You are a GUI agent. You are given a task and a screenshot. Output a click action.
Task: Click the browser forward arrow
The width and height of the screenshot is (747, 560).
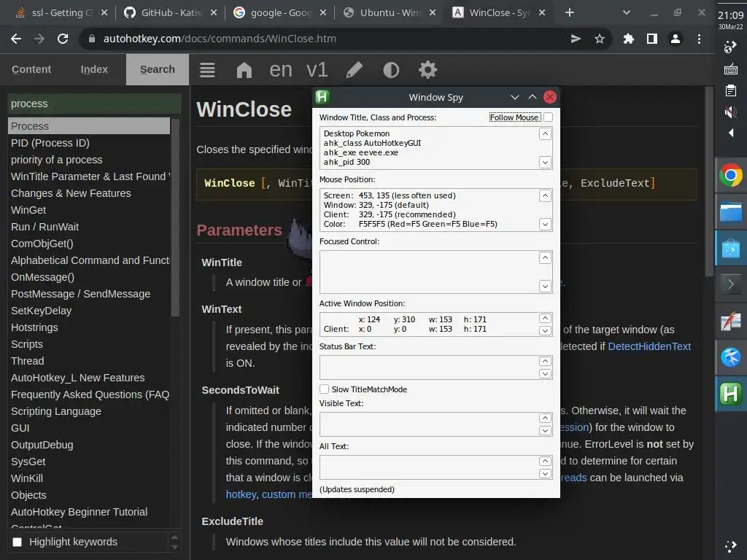(x=39, y=39)
